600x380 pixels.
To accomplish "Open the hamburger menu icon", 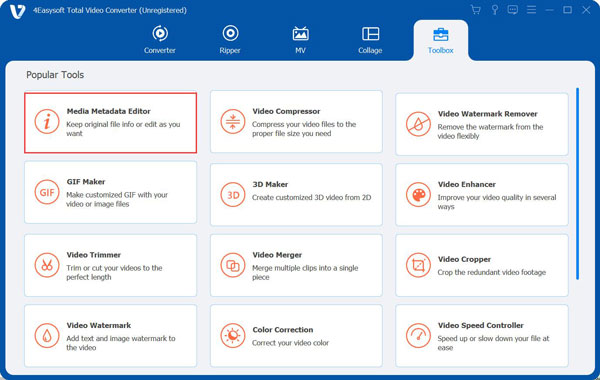I will click(531, 10).
